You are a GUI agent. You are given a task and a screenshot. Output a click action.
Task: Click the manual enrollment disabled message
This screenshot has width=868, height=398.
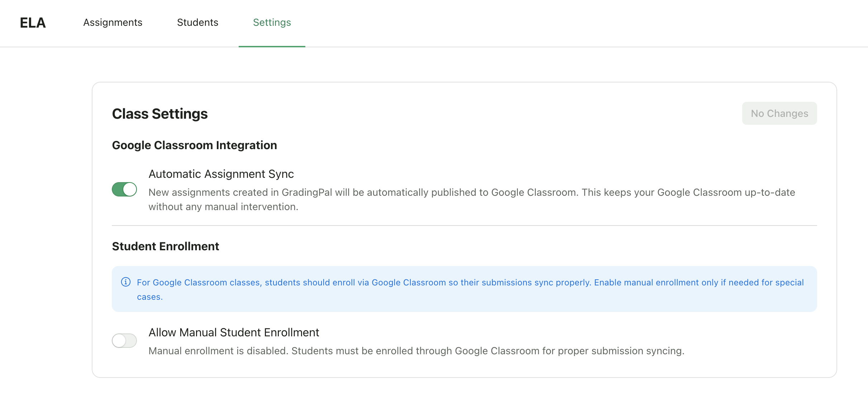[x=416, y=351]
